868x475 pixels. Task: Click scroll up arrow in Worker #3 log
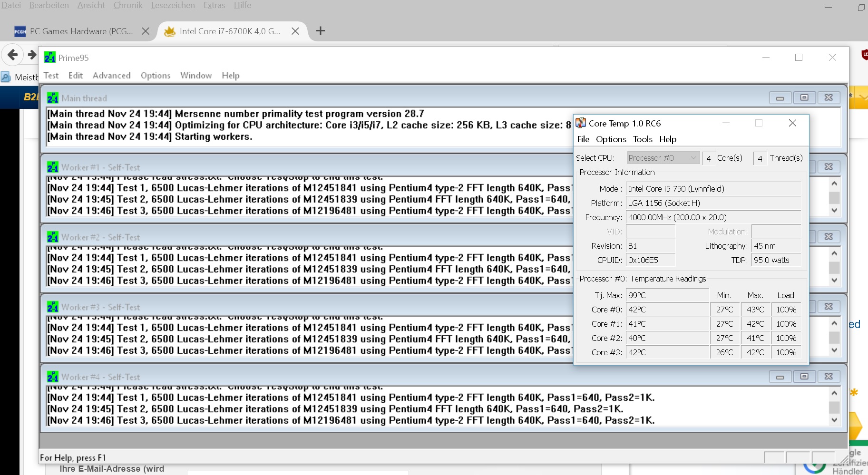(x=834, y=323)
